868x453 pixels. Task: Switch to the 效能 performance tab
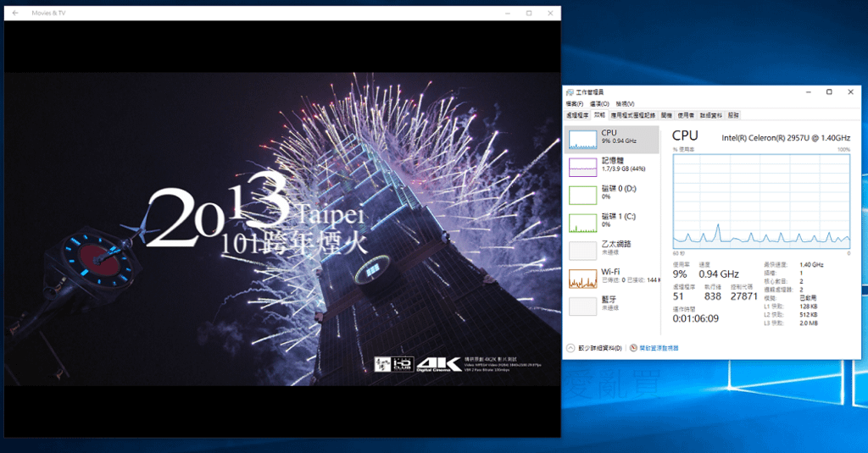pyautogui.click(x=599, y=115)
